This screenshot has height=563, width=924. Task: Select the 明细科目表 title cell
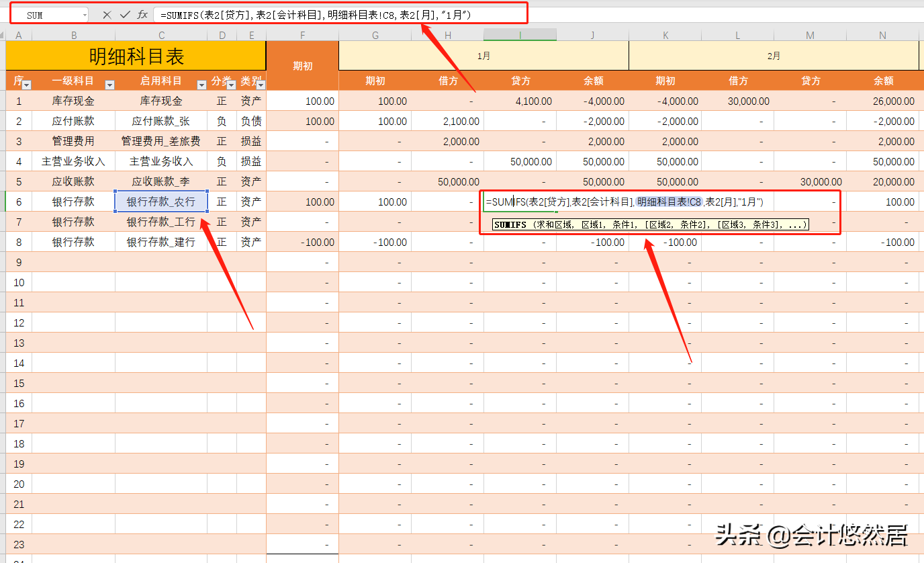[x=136, y=56]
